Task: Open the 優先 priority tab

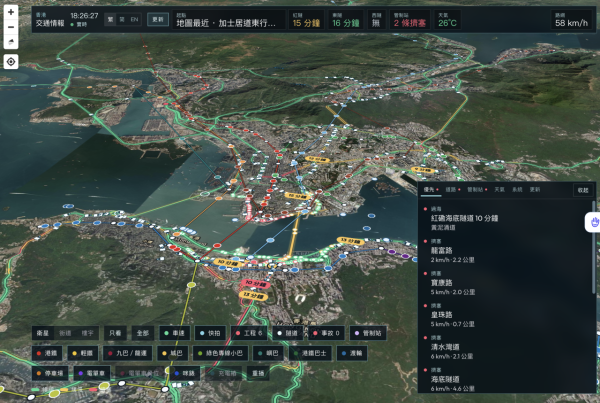Action: coord(430,189)
